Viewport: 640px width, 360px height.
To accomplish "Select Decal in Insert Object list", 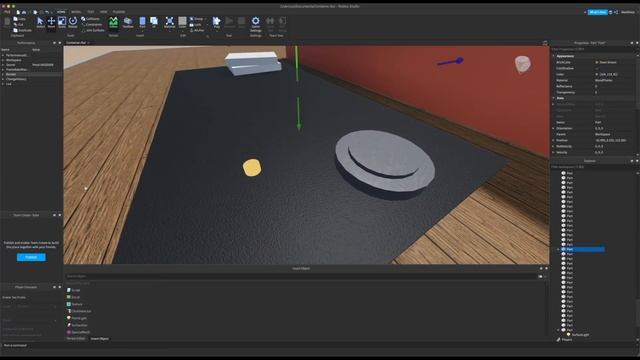I will coord(74,297).
